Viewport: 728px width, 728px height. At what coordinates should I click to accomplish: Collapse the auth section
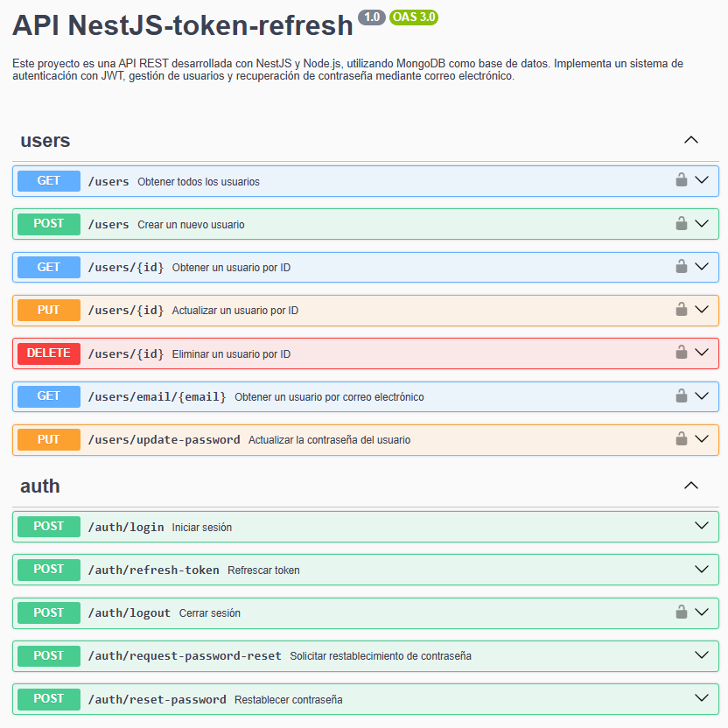click(x=691, y=486)
